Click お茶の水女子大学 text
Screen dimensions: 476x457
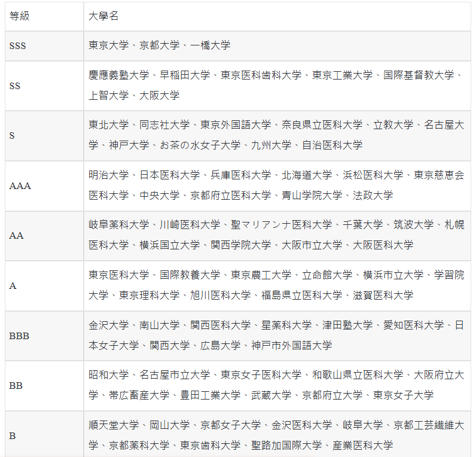pos(200,145)
